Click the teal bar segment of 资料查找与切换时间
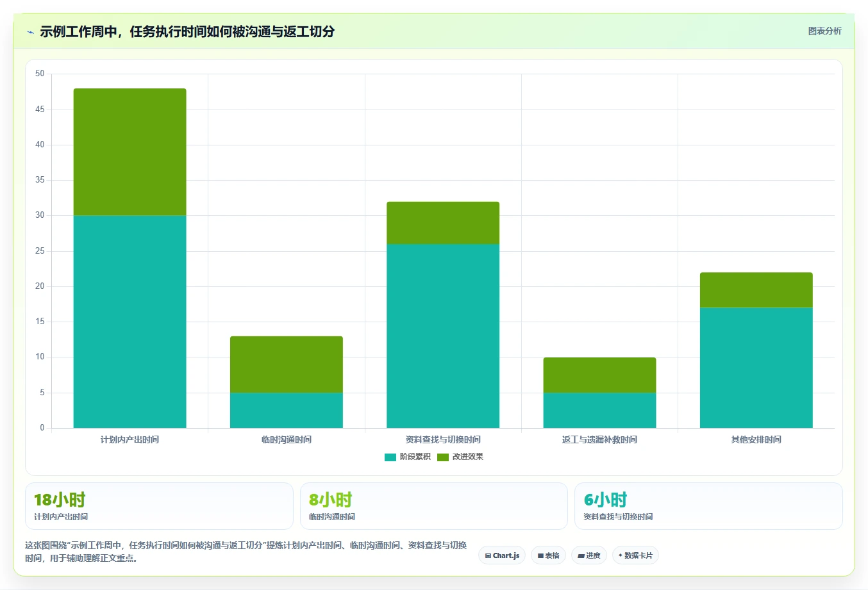868x590 pixels. [443, 336]
